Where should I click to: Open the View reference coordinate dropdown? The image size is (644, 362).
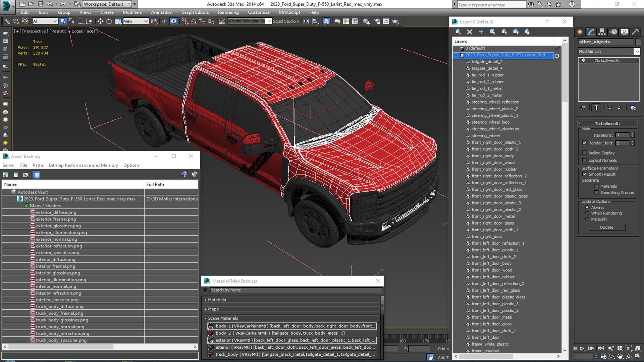coord(136,21)
